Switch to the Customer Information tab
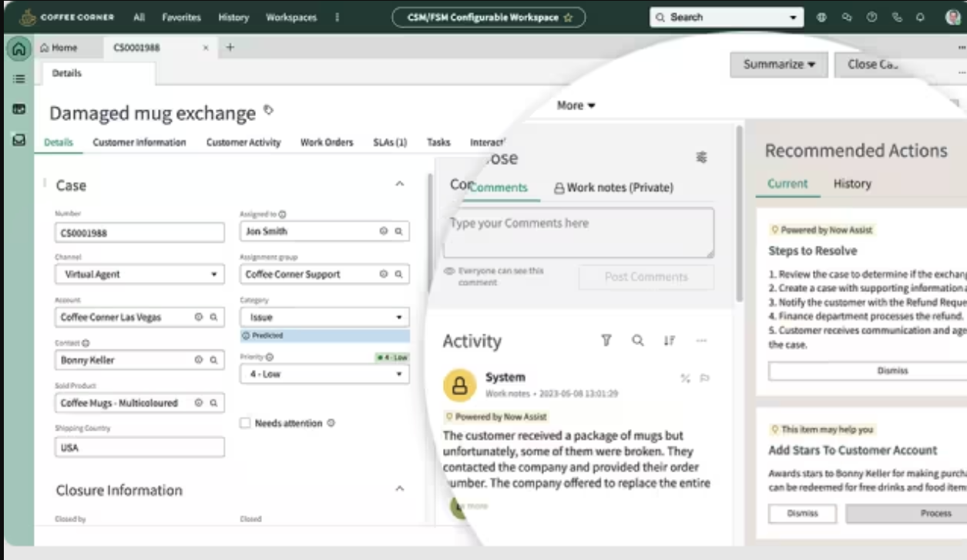967x560 pixels. pyautogui.click(x=139, y=143)
